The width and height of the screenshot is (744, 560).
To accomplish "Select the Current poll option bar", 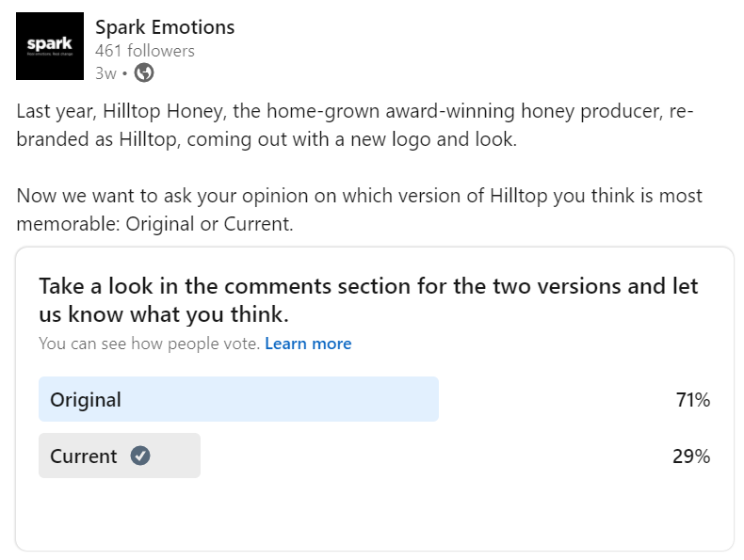I will pyautogui.click(x=375, y=456).
